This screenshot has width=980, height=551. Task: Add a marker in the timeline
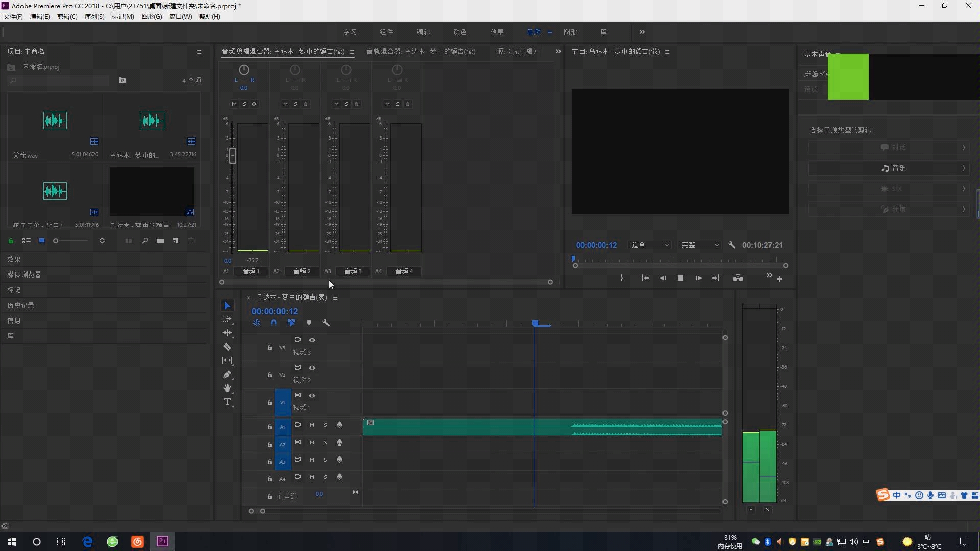pos(309,323)
